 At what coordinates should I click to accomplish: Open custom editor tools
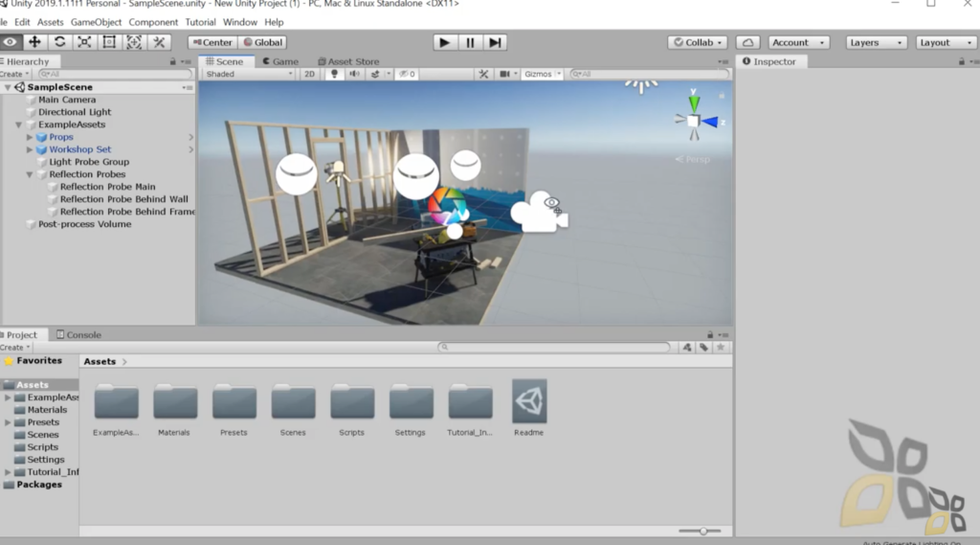[159, 42]
